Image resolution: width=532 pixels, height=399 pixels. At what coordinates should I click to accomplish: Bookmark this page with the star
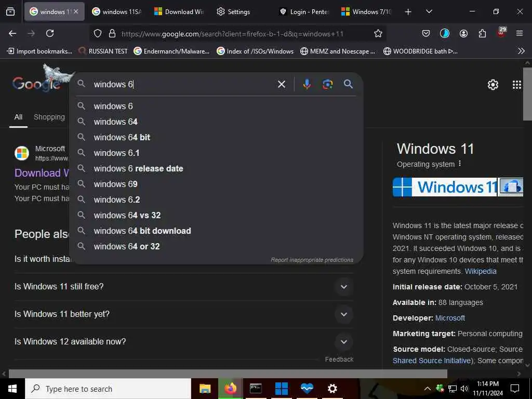(378, 34)
